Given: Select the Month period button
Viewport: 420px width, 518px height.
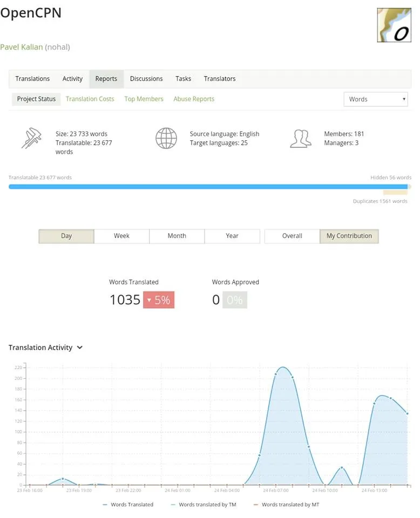Looking at the screenshot, I should [x=177, y=236].
